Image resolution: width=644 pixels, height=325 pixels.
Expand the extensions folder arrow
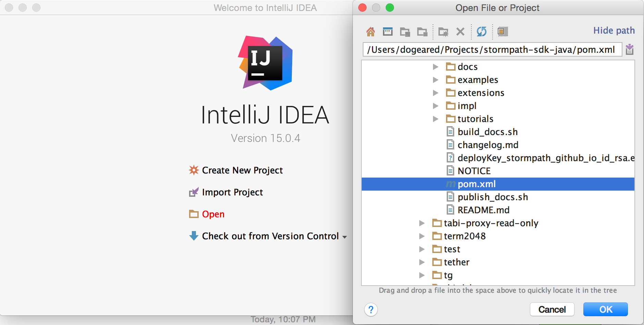(x=436, y=93)
